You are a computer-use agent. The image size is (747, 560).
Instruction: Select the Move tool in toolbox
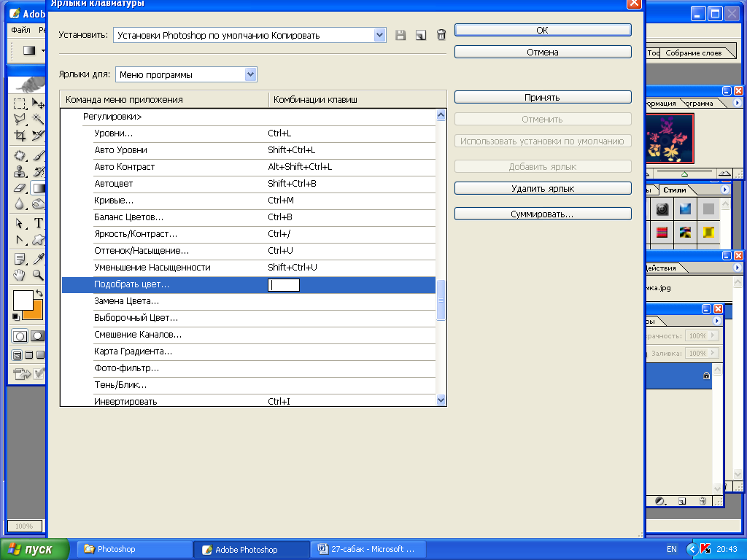click(38, 104)
